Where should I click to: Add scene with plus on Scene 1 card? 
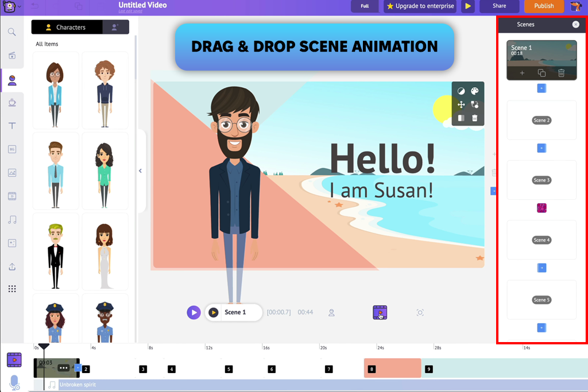522,73
